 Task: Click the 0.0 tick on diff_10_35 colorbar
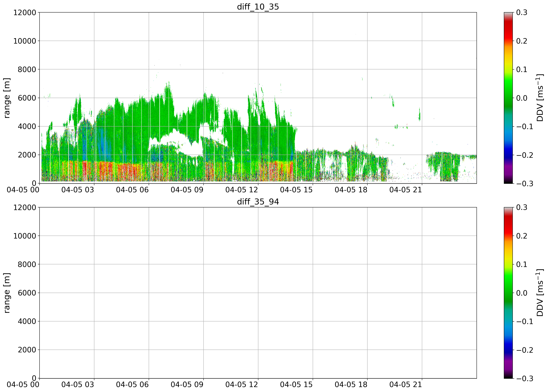click(x=522, y=98)
